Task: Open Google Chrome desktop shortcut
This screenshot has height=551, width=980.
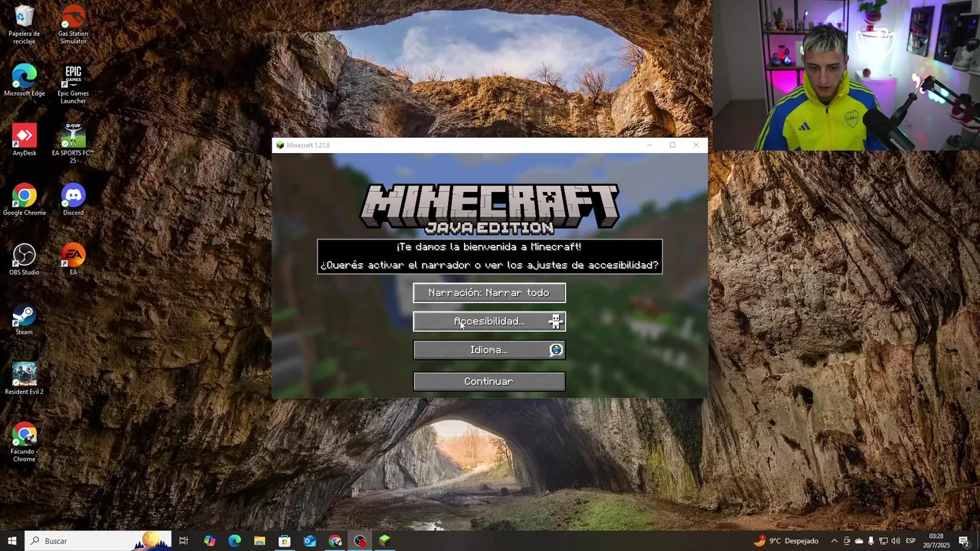Action: pyautogui.click(x=24, y=200)
